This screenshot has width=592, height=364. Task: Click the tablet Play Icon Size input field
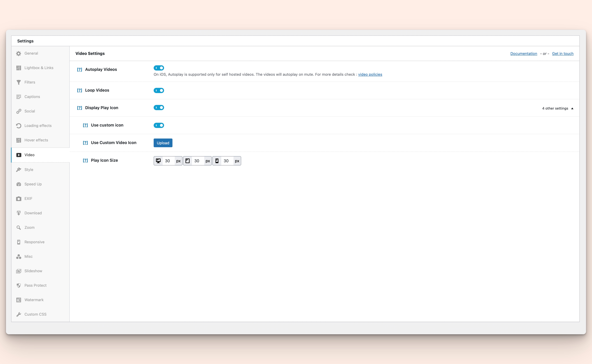(197, 160)
